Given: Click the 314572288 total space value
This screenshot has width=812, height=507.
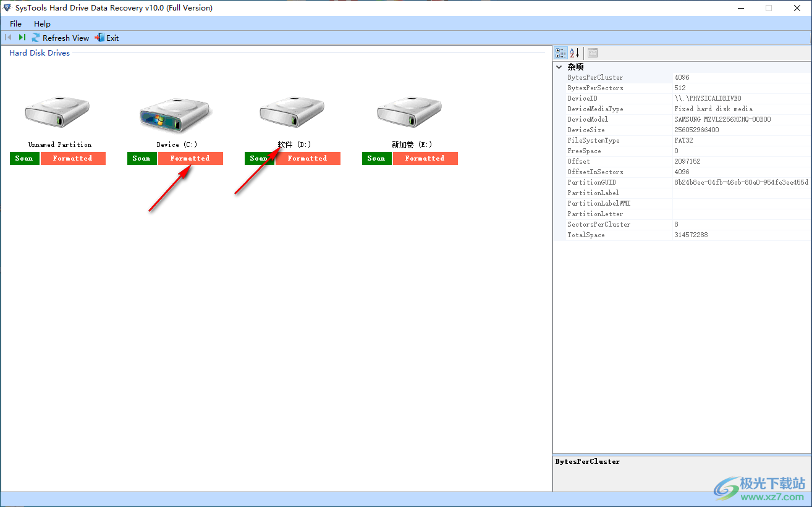Looking at the screenshot, I should [x=691, y=235].
